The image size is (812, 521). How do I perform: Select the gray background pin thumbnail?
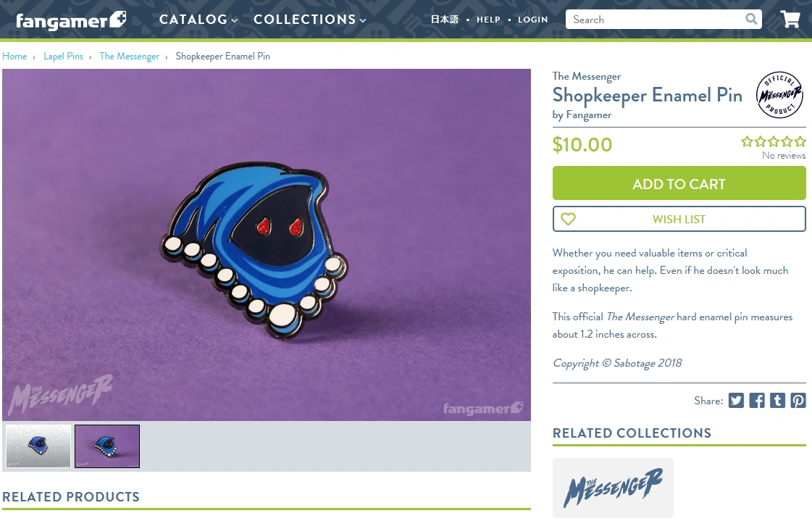[38, 446]
